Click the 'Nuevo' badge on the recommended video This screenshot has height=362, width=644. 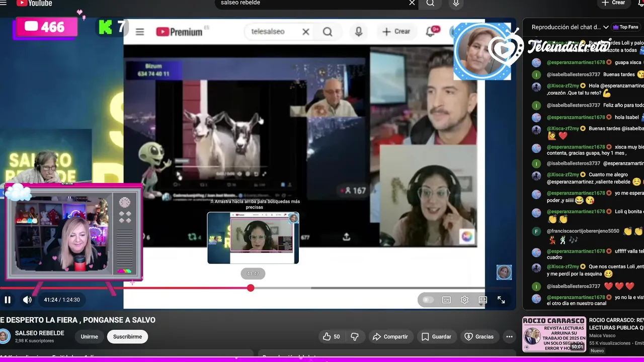[x=597, y=351]
